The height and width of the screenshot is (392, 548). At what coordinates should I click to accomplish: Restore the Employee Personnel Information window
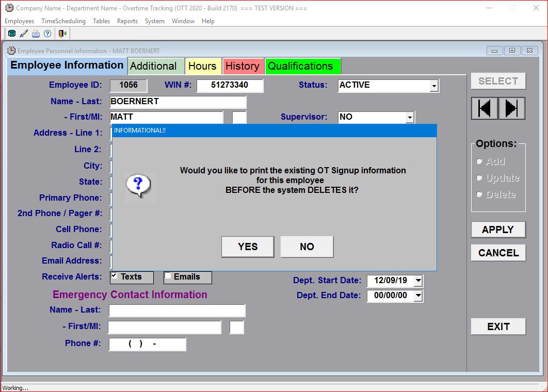pyautogui.click(x=512, y=51)
